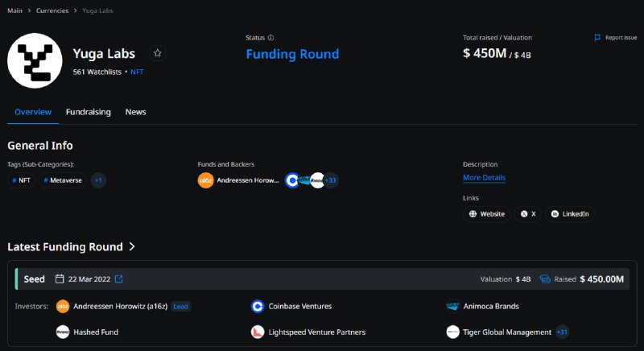Add Yuga Labs to watchlist via star
The width and height of the screenshot is (644, 351).
[x=157, y=53]
